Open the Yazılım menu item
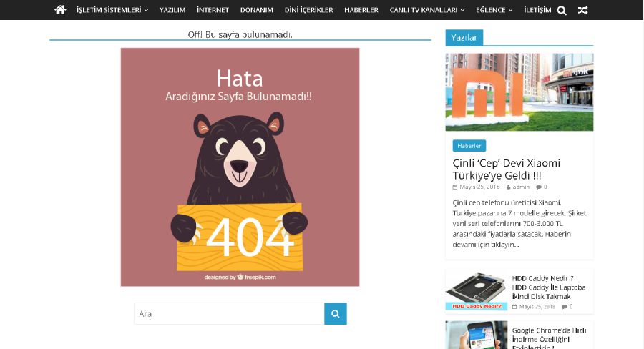This screenshot has width=644, height=349. 172,10
